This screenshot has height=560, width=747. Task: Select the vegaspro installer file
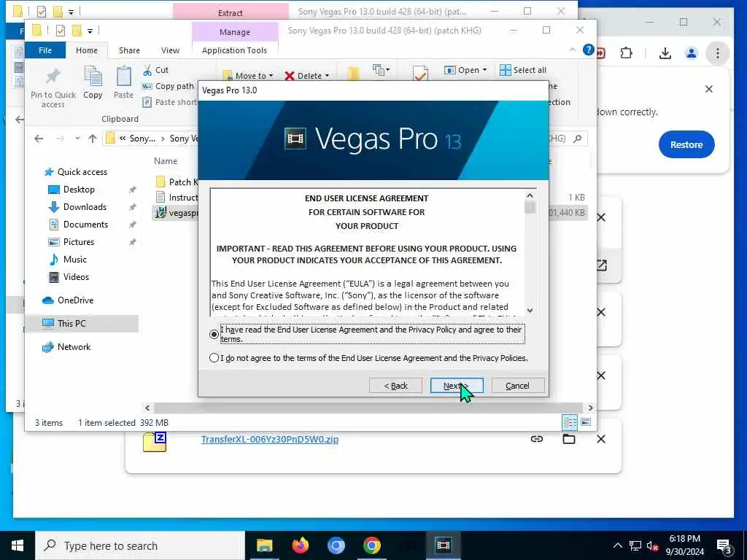(177, 213)
